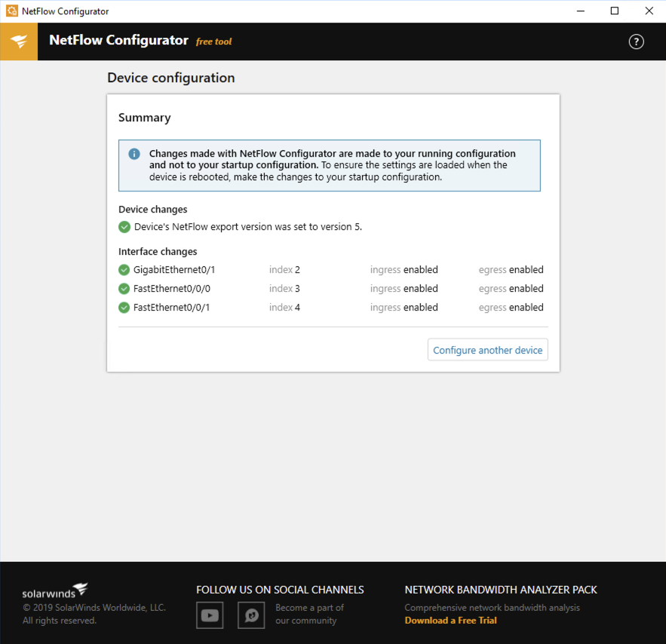The width and height of the screenshot is (666, 644).
Task: Click FOLLOW US ON SOCIAL CHANNELS heading
Action: pyautogui.click(x=280, y=590)
